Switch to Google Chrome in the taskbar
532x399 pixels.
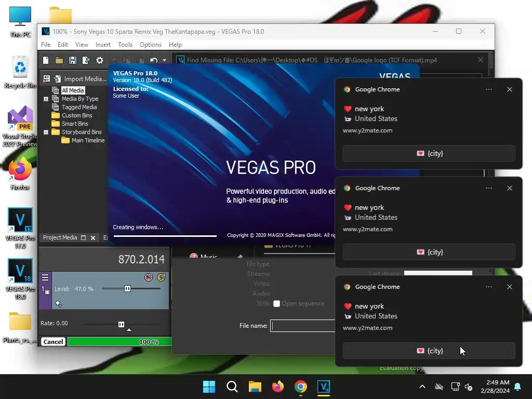(301, 387)
